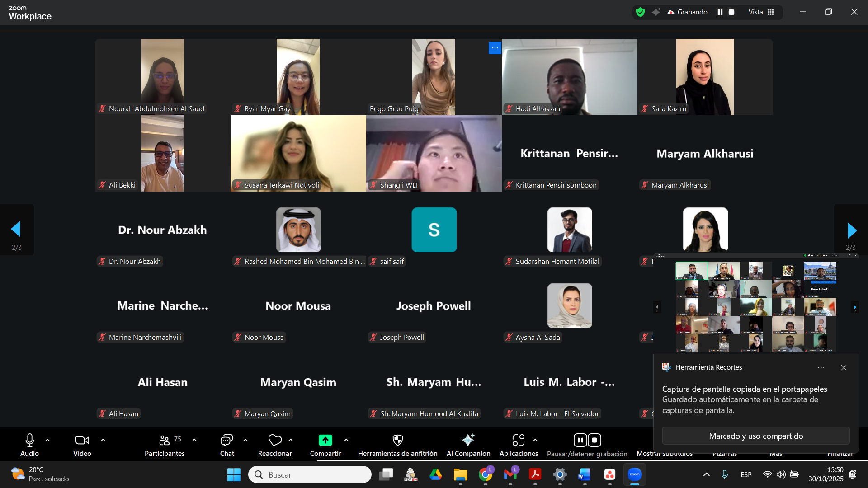Screen dimensions: 868x488
Task: Click the green Compartir share icon
Action: point(325,440)
